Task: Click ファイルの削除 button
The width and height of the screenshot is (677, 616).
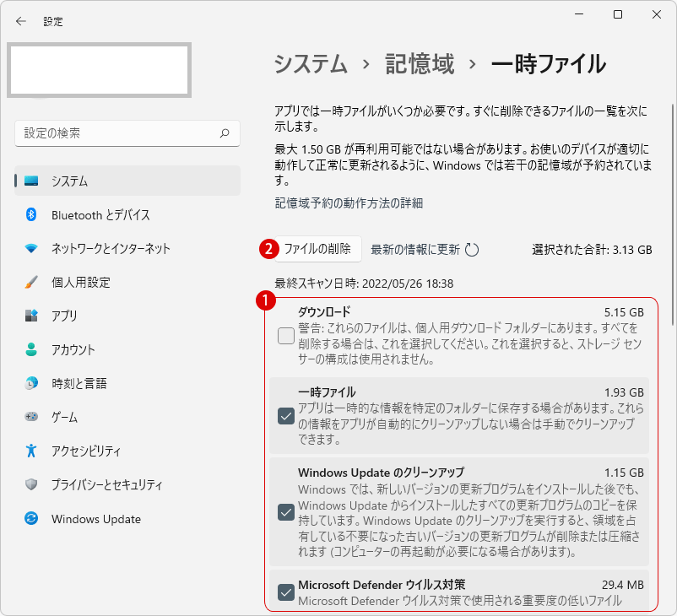Action: (317, 249)
